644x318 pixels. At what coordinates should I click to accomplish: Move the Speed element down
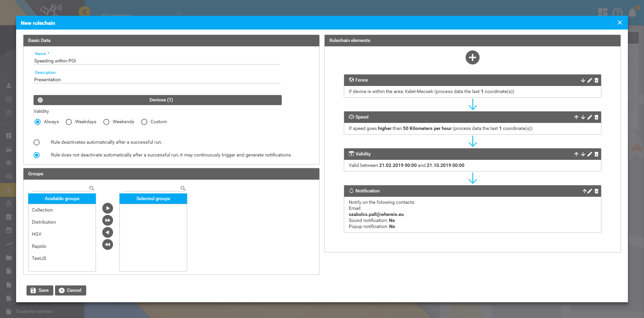point(583,117)
